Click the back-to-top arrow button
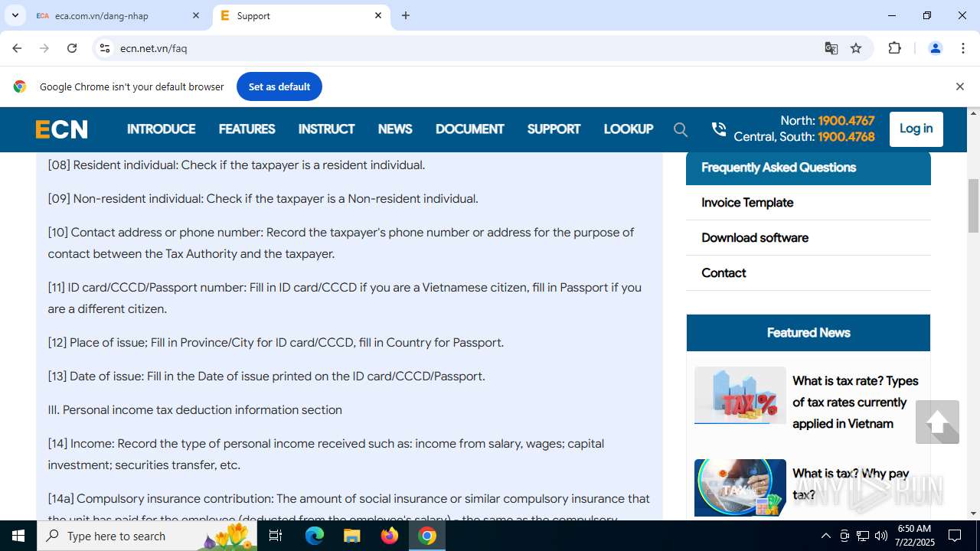Image resolution: width=980 pixels, height=551 pixels. 937,422
